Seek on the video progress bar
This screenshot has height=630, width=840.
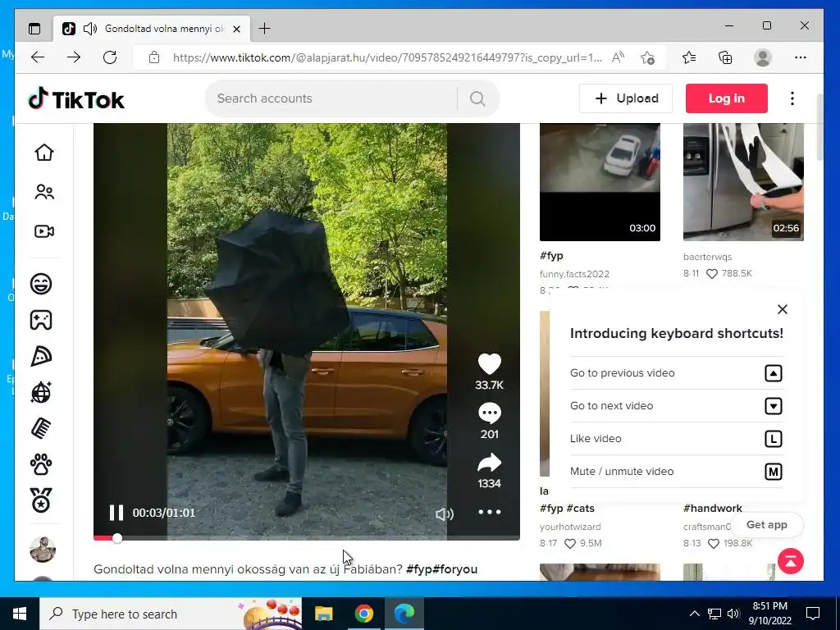307,538
